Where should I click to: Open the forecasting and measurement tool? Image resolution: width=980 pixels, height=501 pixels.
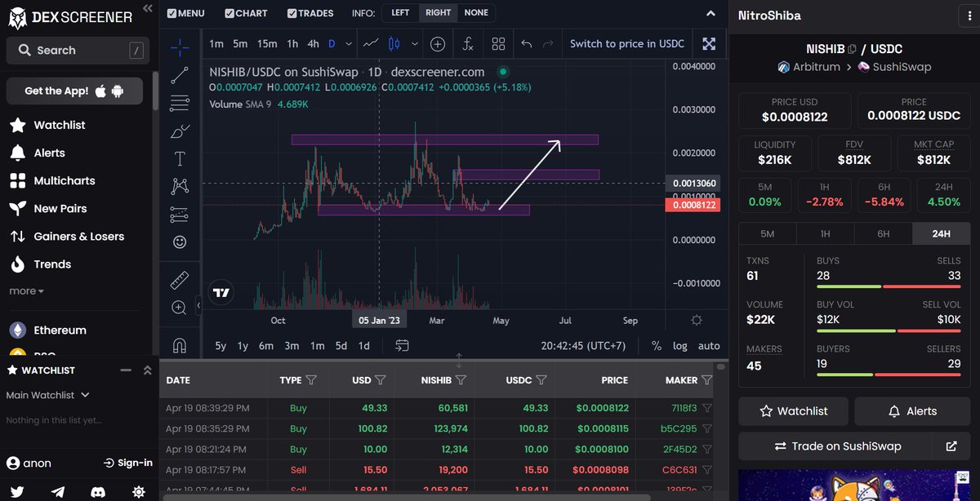180,215
